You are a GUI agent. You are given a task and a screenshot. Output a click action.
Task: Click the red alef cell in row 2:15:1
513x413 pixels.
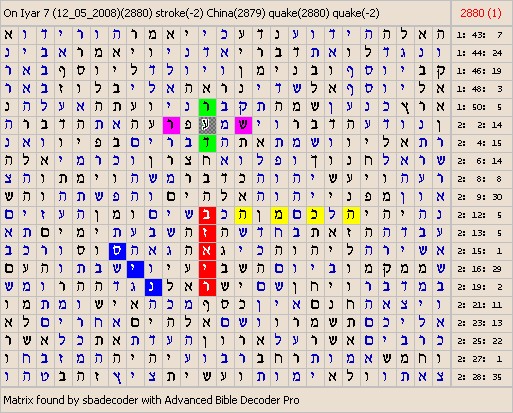coord(207,251)
